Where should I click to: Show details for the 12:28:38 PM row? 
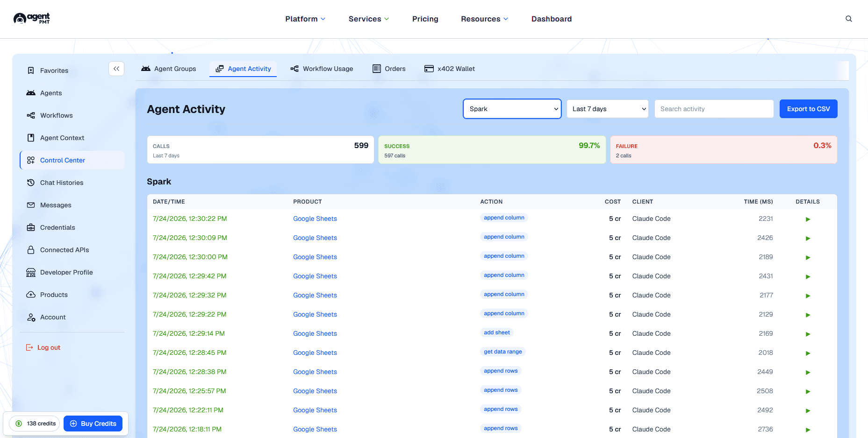(808, 372)
